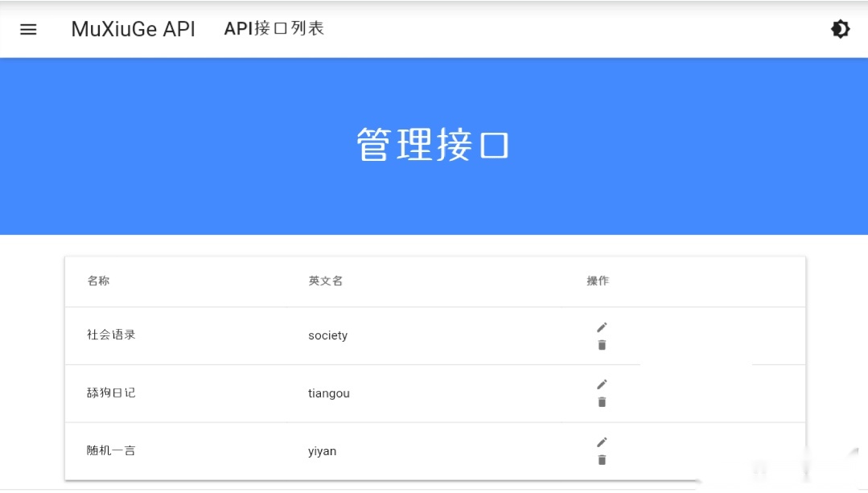Image resolution: width=868 pixels, height=493 pixels.
Task: Open the navigation drawer hamburger icon
Action: [28, 30]
